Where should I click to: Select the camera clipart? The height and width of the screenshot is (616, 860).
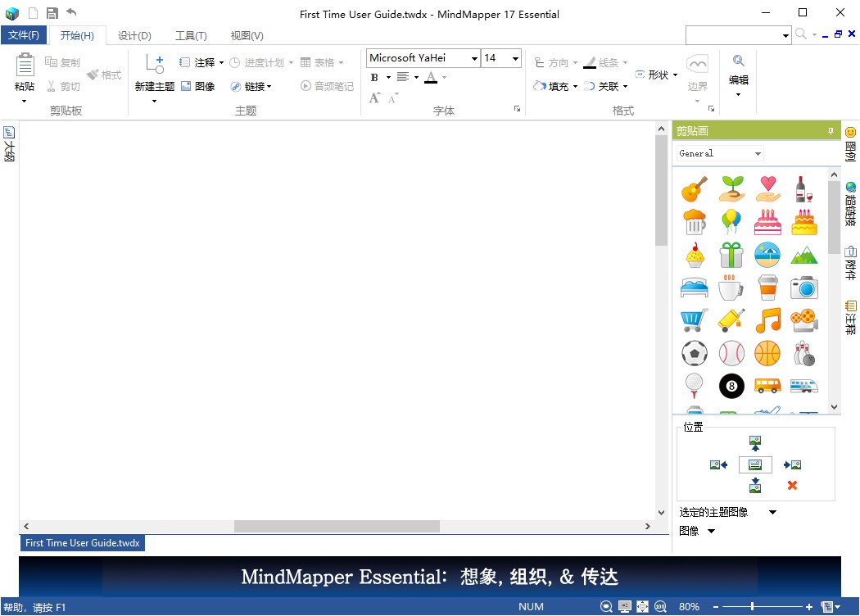click(x=804, y=288)
